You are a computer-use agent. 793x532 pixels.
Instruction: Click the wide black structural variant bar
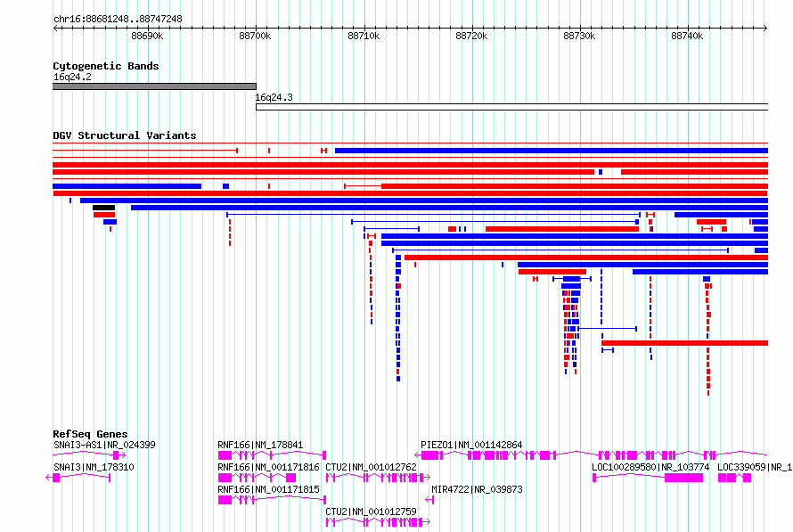pyautogui.click(x=103, y=208)
